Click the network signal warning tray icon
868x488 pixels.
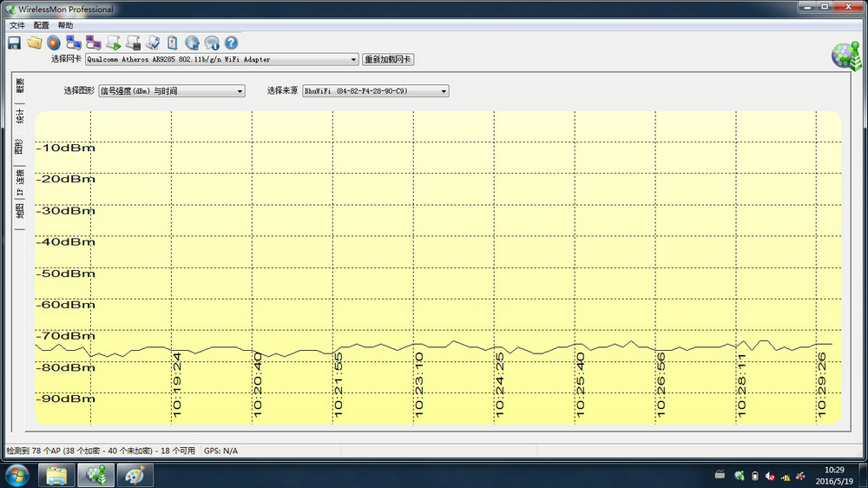pos(786,476)
